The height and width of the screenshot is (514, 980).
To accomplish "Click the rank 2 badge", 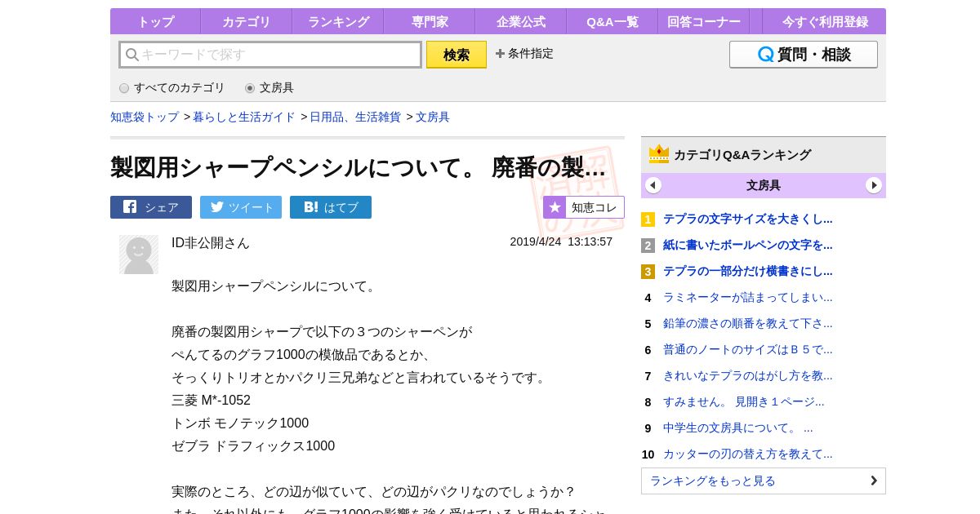I will (x=648, y=246).
